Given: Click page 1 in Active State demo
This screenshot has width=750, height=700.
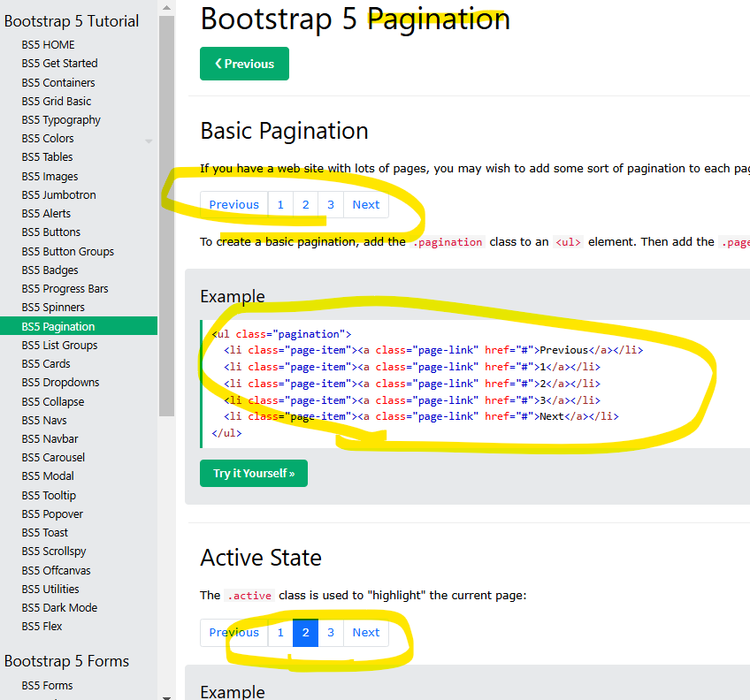Looking at the screenshot, I should click(280, 633).
